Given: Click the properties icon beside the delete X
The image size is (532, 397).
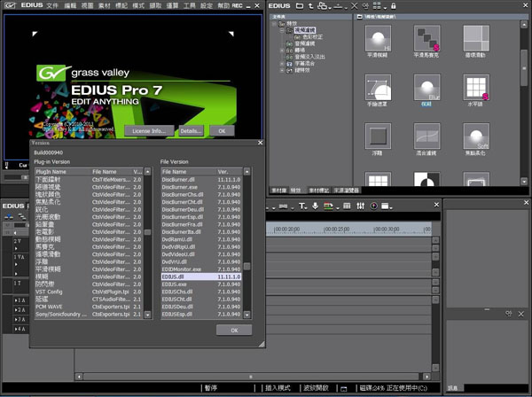Looking at the screenshot, I should pos(365,6).
